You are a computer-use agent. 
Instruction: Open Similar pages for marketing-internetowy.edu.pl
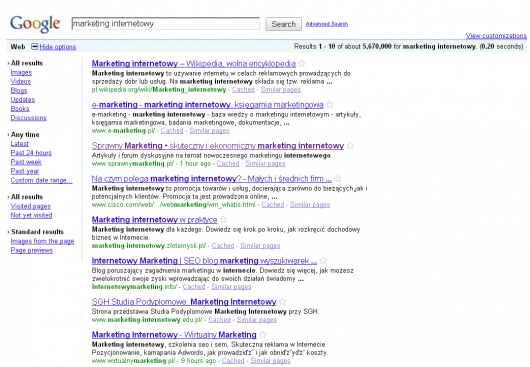pyautogui.click(x=257, y=320)
